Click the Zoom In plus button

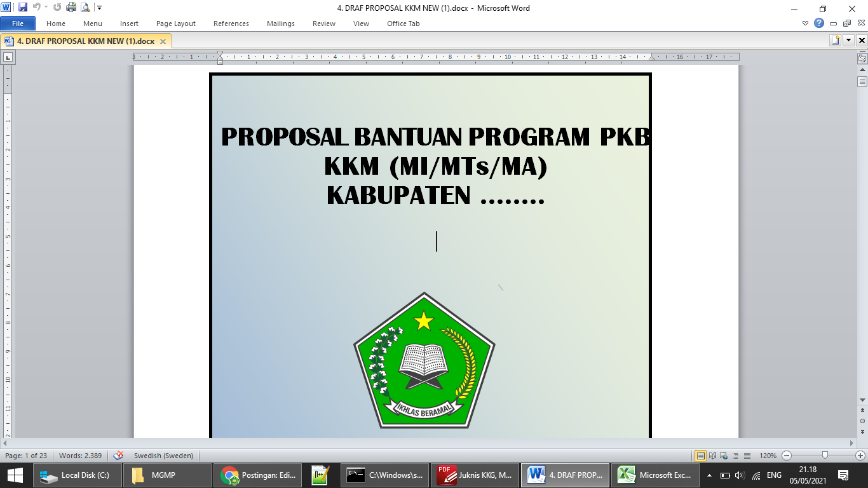pos(860,456)
